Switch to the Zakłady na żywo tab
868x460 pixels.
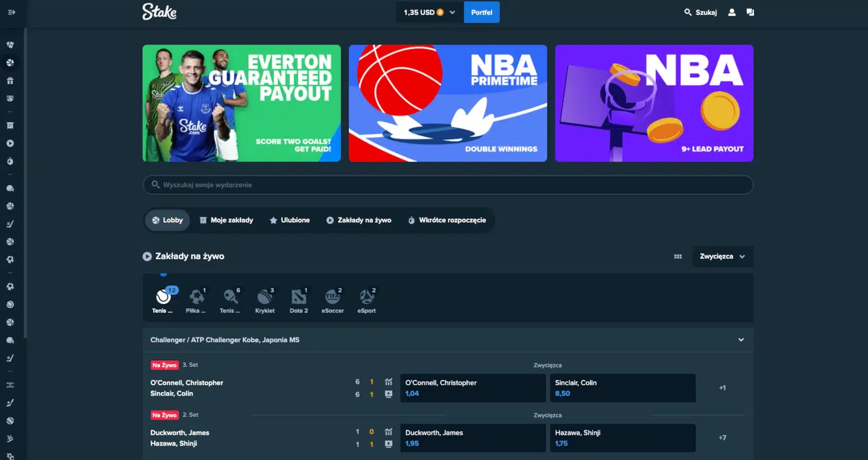[x=359, y=220]
